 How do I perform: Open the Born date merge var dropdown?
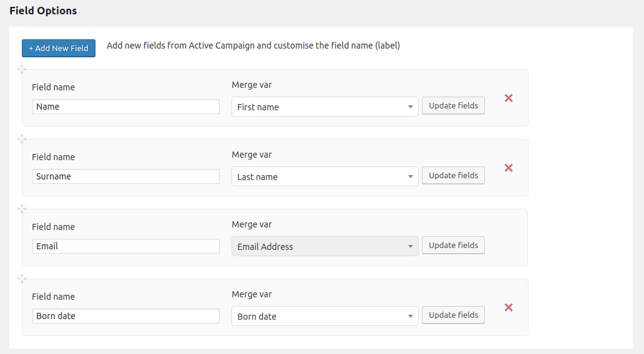click(x=324, y=316)
